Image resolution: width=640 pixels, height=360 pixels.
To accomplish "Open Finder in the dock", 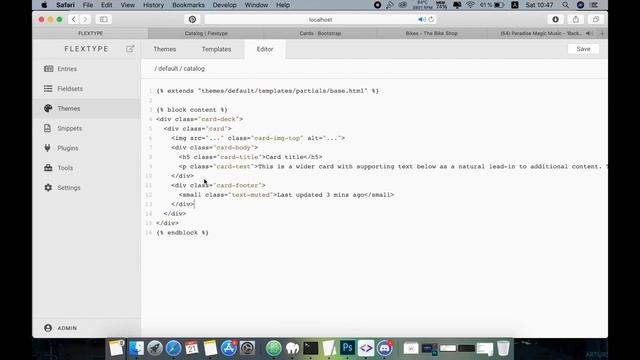I will [x=136, y=348].
